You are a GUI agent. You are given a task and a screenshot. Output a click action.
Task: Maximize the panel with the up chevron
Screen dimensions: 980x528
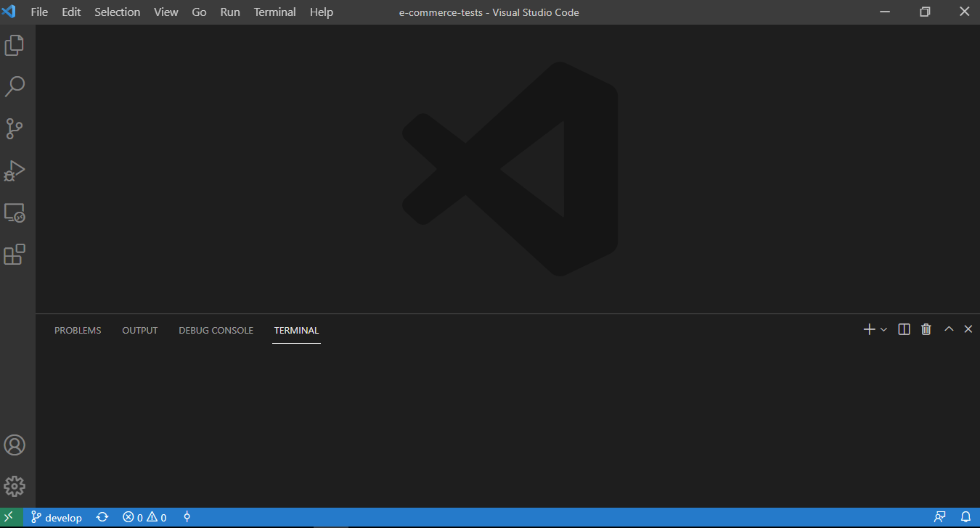(949, 329)
